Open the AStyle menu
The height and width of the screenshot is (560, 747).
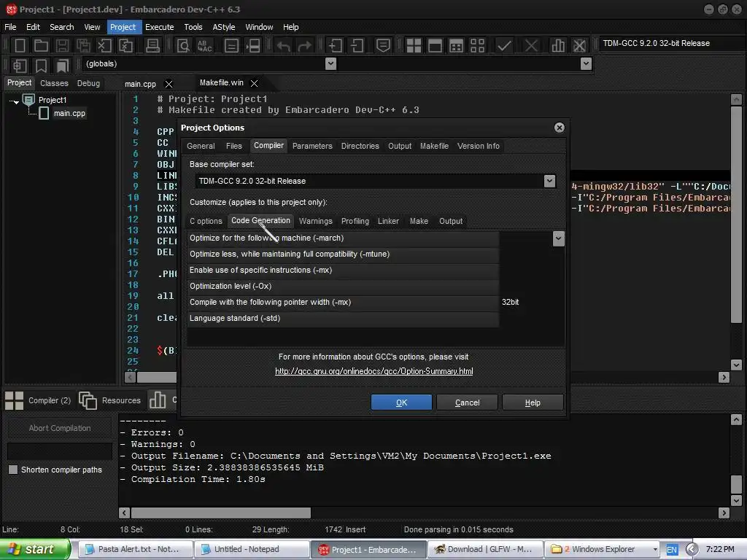224,27
